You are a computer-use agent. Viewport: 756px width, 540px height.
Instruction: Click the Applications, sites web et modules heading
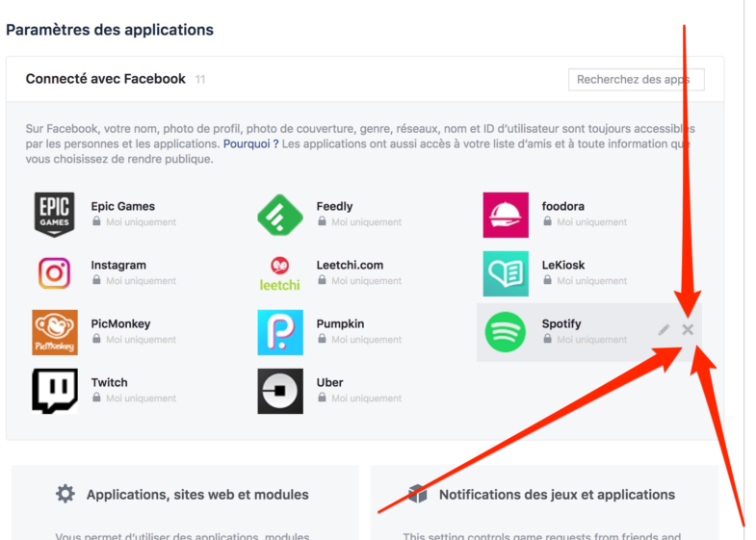pyautogui.click(x=197, y=495)
